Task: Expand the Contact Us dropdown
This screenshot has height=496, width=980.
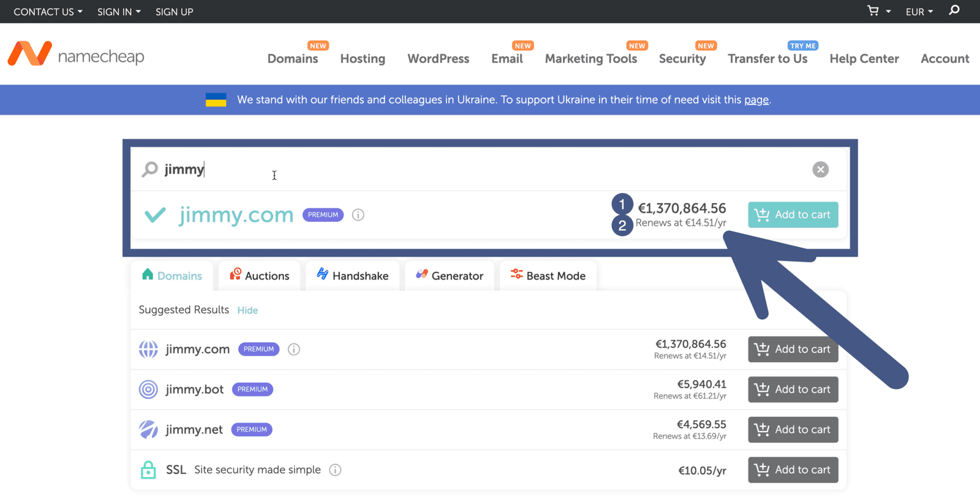Action: (x=48, y=12)
